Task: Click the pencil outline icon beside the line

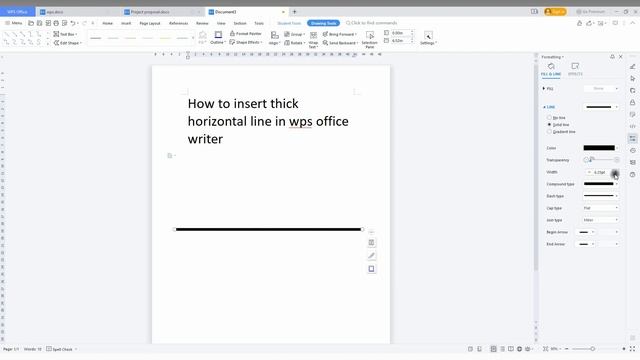Action: [x=371, y=256]
